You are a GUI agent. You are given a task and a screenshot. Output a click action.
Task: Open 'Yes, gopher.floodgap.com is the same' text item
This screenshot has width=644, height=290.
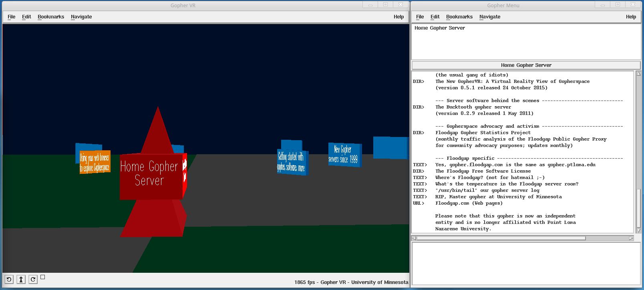pos(515,165)
